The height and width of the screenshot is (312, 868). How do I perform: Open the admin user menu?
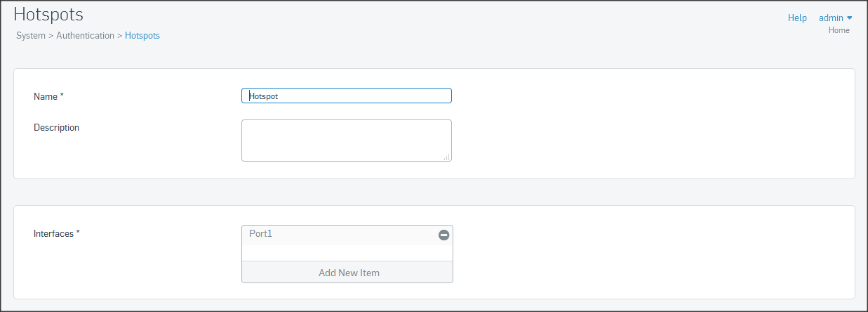[x=835, y=18]
